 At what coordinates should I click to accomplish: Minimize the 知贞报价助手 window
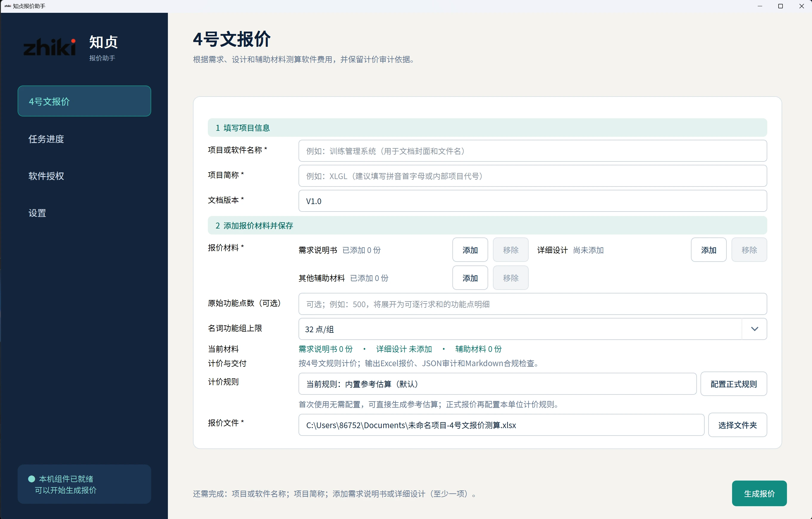pos(760,6)
